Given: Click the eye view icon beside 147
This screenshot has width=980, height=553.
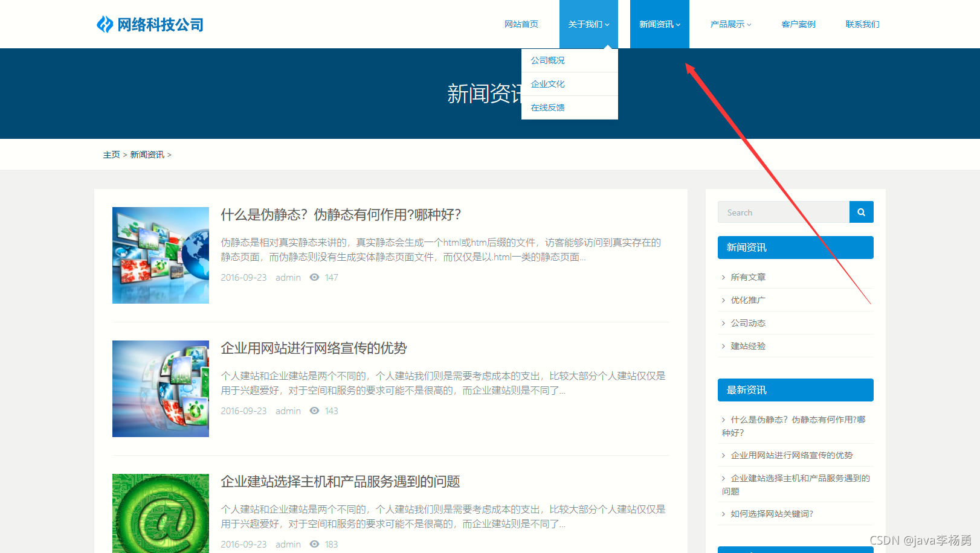Looking at the screenshot, I should click(x=314, y=277).
